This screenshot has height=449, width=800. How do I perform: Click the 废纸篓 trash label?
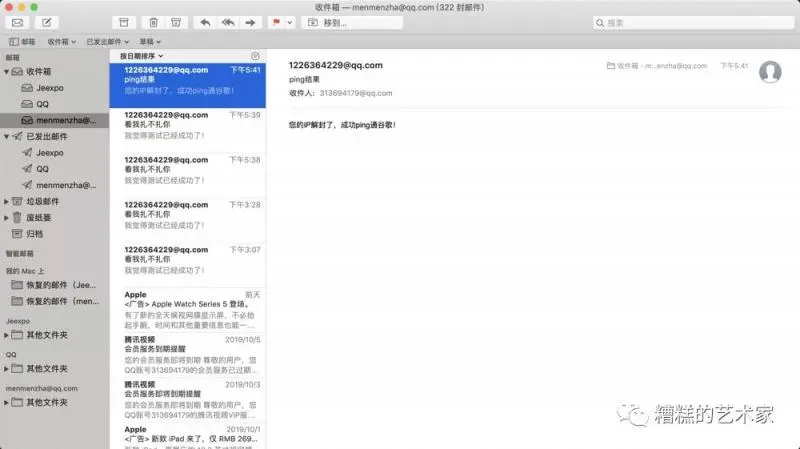click(x=39, y=218)
